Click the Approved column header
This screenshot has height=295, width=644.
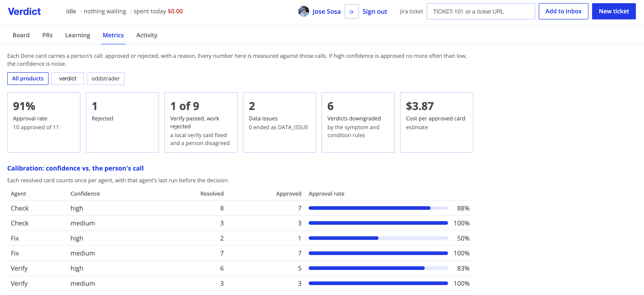tap(289, 194)
